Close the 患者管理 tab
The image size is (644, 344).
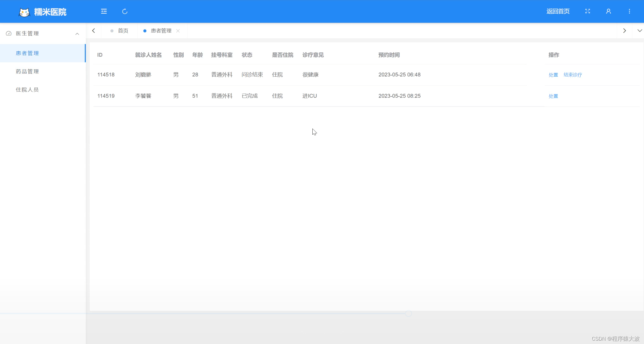click(178, 31)
